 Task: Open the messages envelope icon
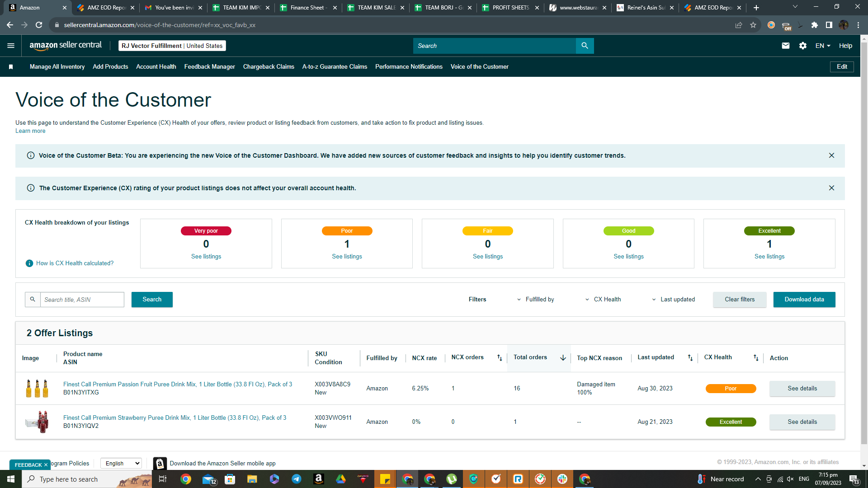pyautogui.click(x=786, y=46)
